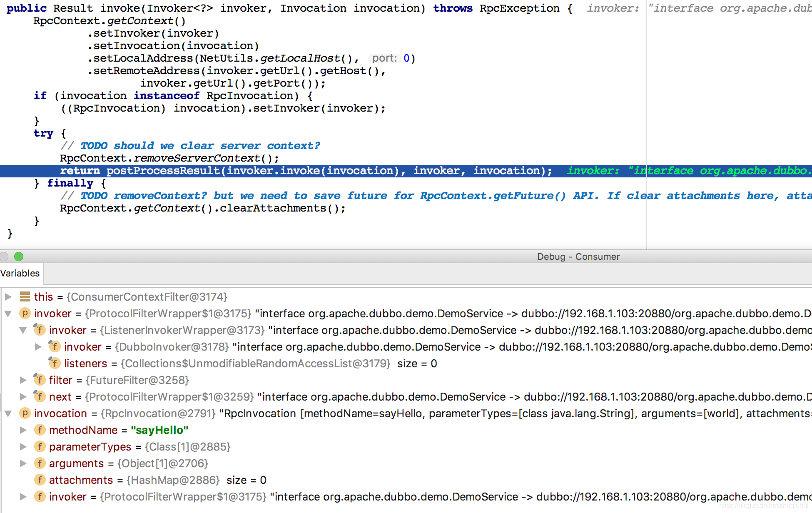Click the .setInvoker(invoker) code line
Screen dimensions: 812x513
pyautogui.click(x=153, y=33)
